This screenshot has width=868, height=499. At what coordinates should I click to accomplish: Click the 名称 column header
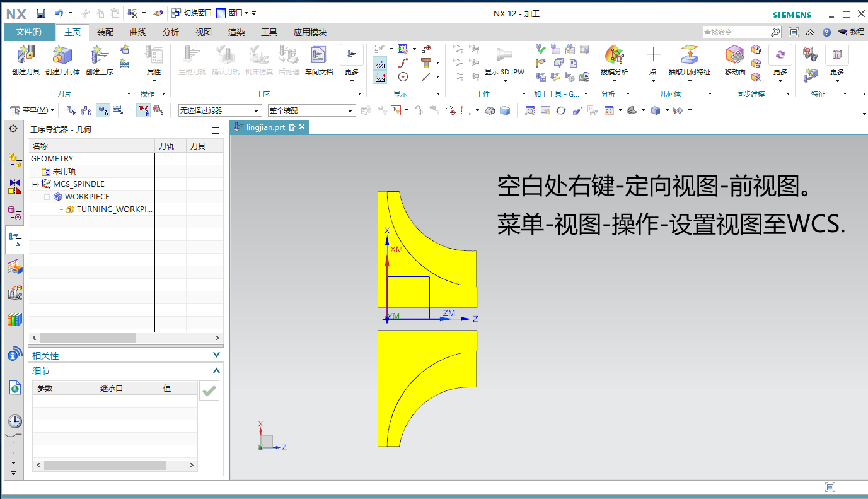click(92, 146)
